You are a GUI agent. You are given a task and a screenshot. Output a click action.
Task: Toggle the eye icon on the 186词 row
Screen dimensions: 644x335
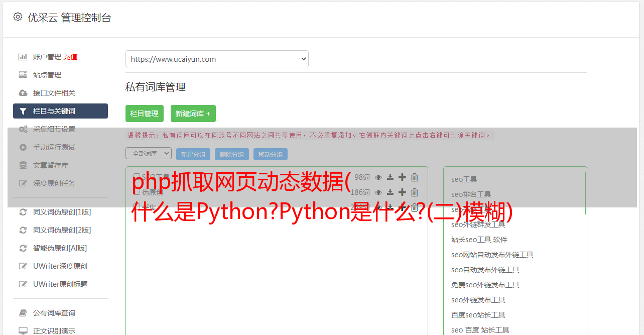378,192
